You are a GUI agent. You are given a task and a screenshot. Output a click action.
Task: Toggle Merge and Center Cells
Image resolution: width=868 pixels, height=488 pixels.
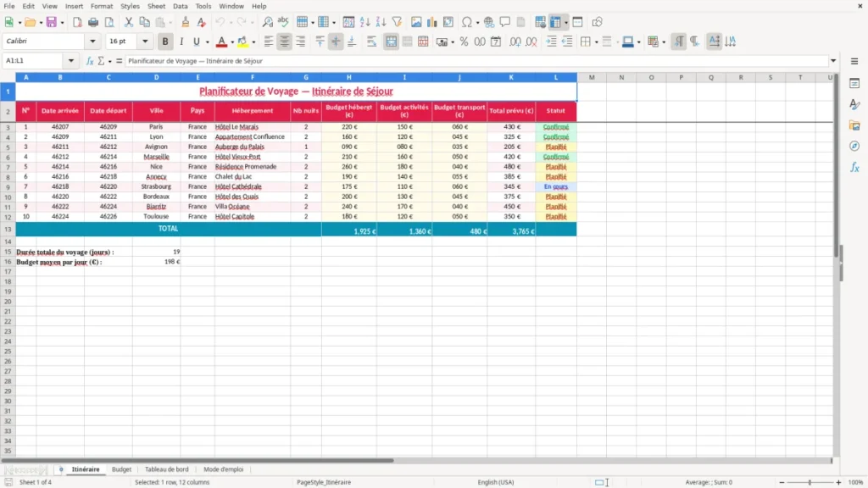[391, 42]
